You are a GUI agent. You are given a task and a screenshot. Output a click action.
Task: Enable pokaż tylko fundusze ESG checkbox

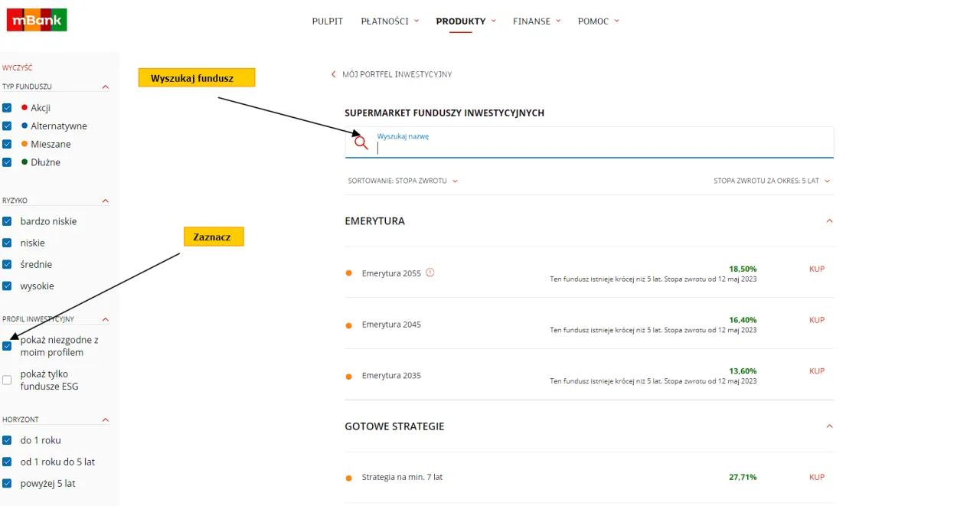(7, 380)
